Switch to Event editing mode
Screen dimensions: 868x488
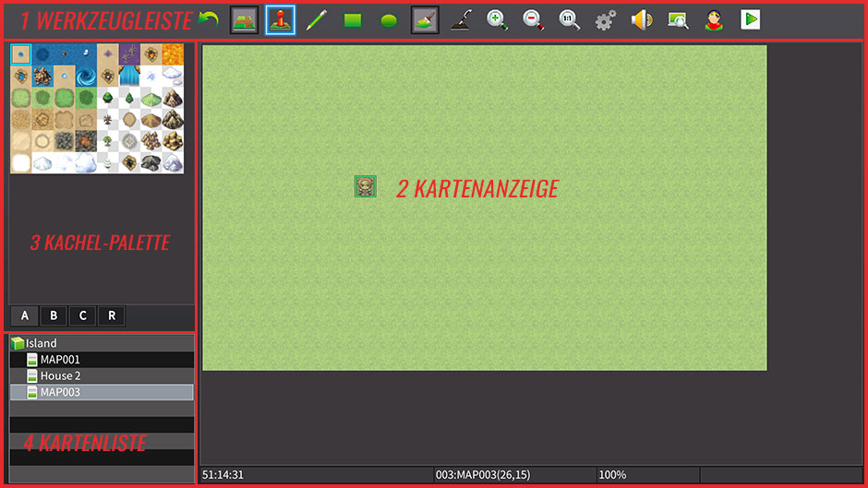tap(280, 19)
